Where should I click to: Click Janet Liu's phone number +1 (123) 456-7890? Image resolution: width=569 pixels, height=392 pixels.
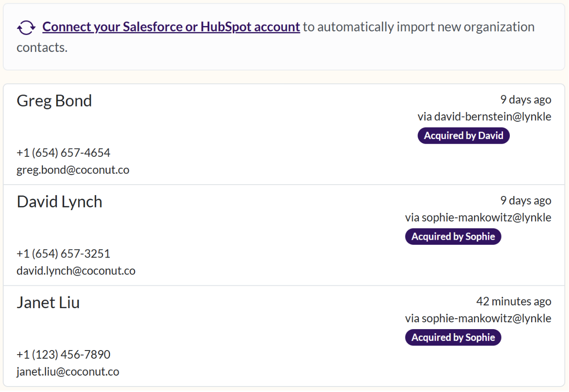click(63, 355)
